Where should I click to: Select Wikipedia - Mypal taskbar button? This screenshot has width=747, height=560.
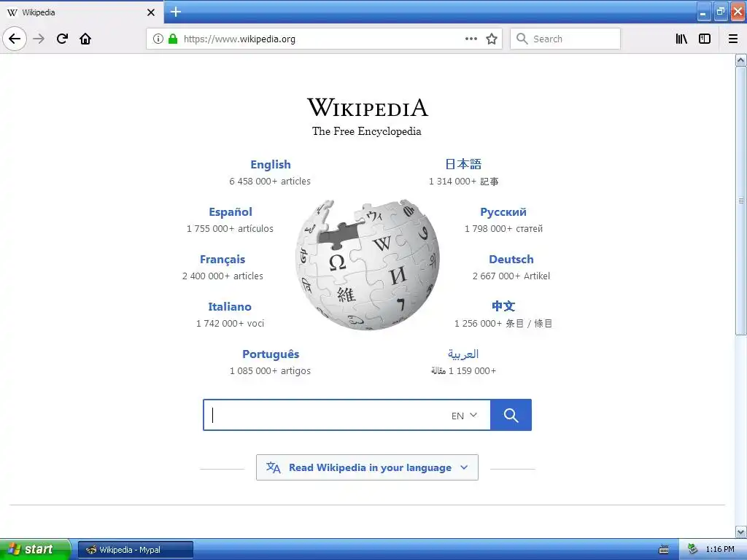tap(135, 550)
